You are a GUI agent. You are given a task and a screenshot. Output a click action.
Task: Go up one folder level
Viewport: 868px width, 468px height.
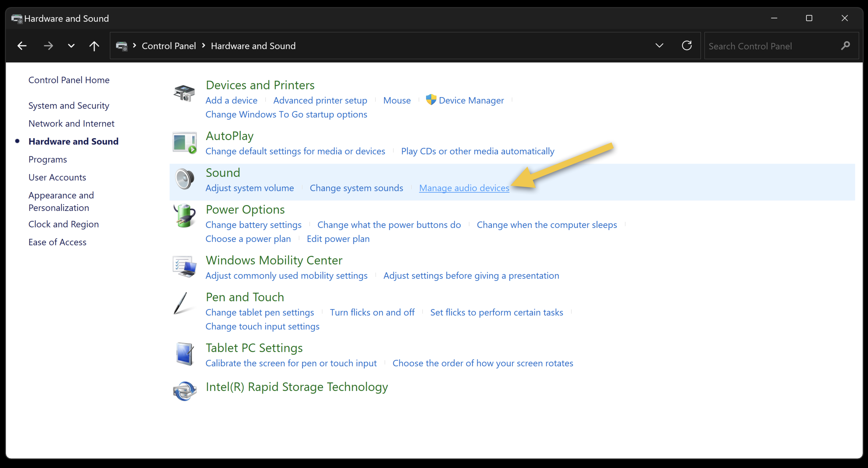[94, 46]
